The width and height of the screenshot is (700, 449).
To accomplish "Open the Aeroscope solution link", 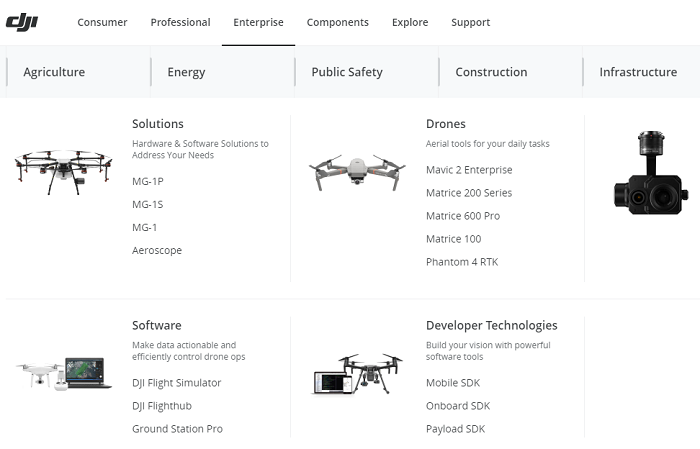I will point(157,250).
